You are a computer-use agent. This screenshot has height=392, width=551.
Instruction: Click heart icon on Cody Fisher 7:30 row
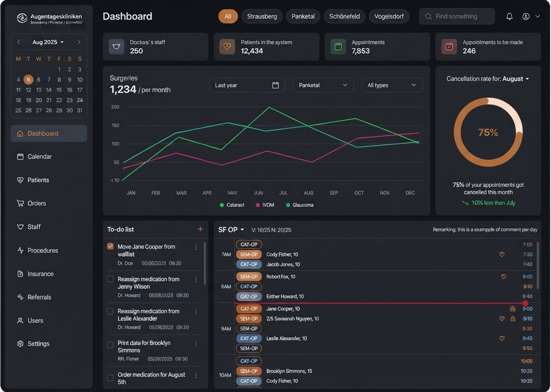click(x=502, y=254)
